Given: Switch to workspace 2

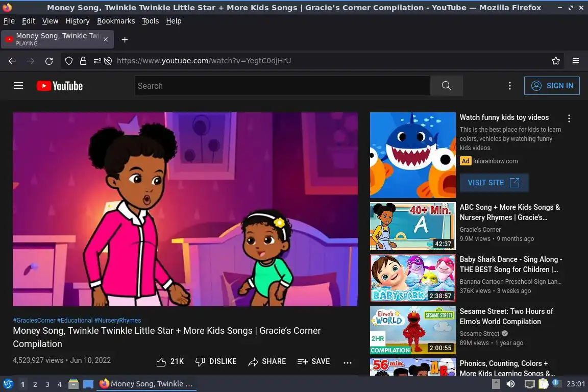Looking at the screenshot, I should (35, 384).
